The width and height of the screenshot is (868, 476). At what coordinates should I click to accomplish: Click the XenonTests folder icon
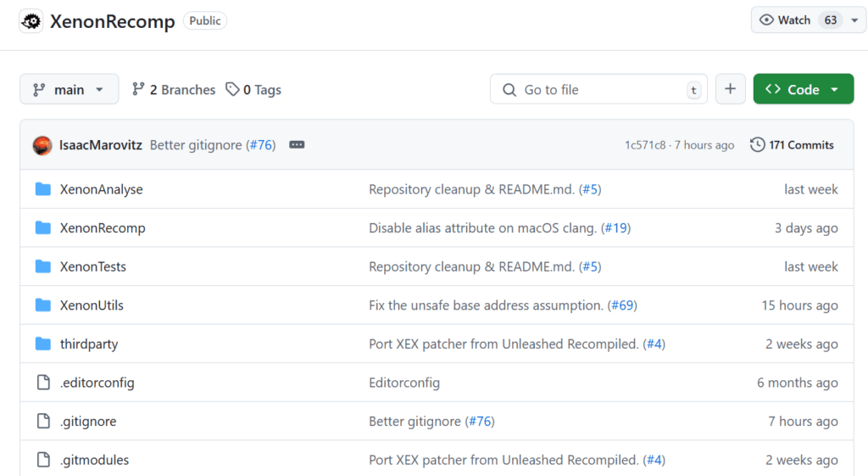click(x=43, y=266)
